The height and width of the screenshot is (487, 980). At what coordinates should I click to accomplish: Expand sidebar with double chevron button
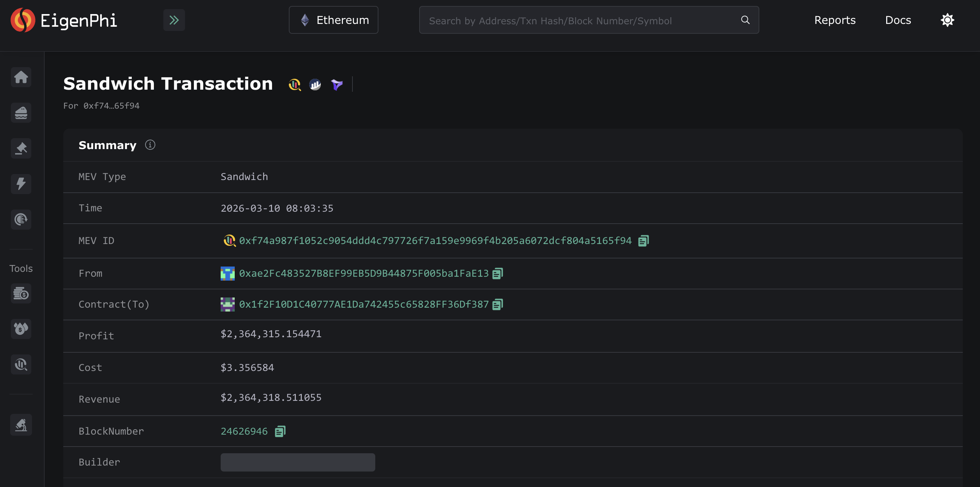(174, 20)
